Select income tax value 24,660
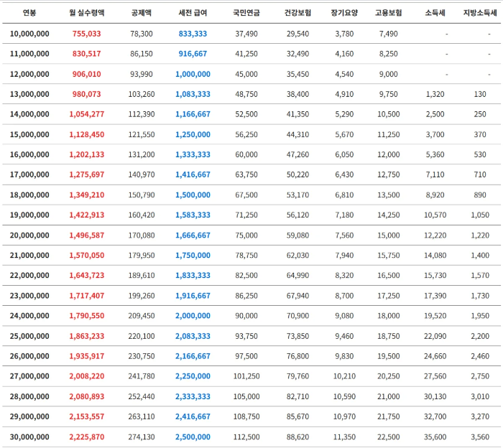503x448 pixels. tap(435, 356)
